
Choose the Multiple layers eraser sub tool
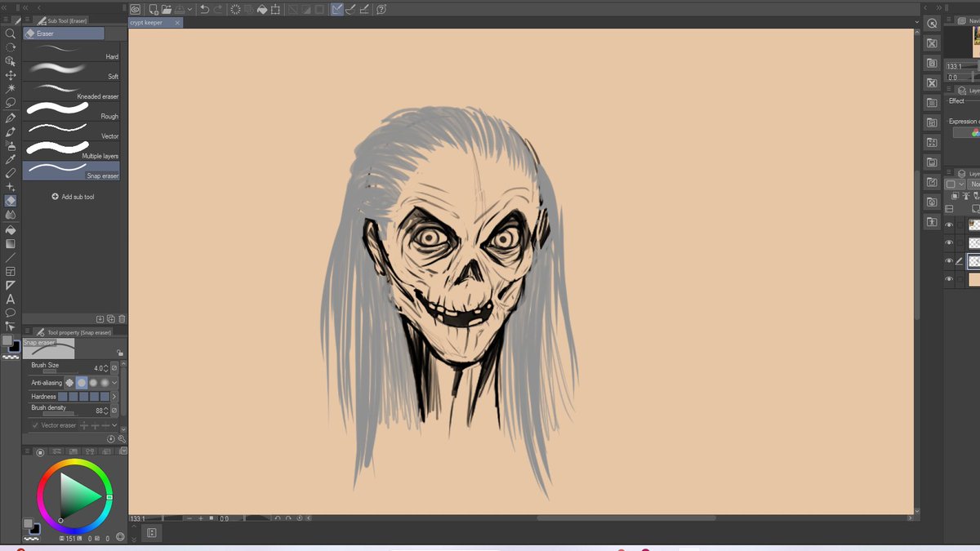tap(72, 150)
